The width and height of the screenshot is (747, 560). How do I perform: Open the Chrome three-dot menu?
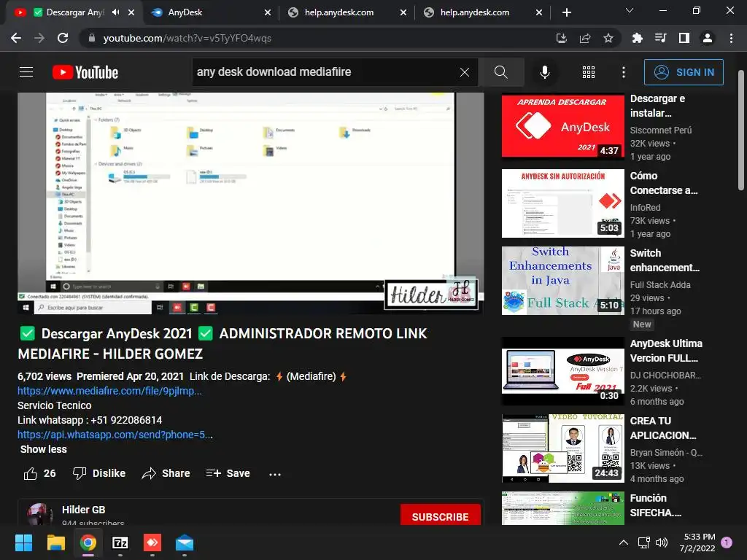[x=731, y=38]
